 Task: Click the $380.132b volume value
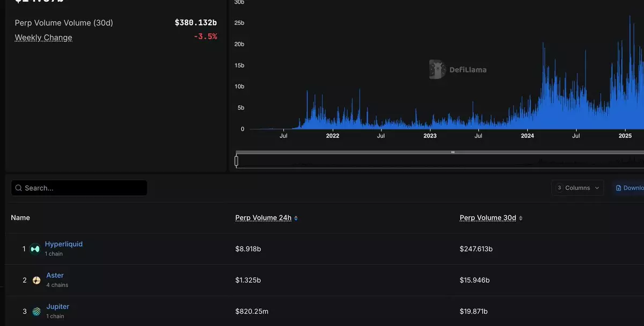tap(196, 23)
